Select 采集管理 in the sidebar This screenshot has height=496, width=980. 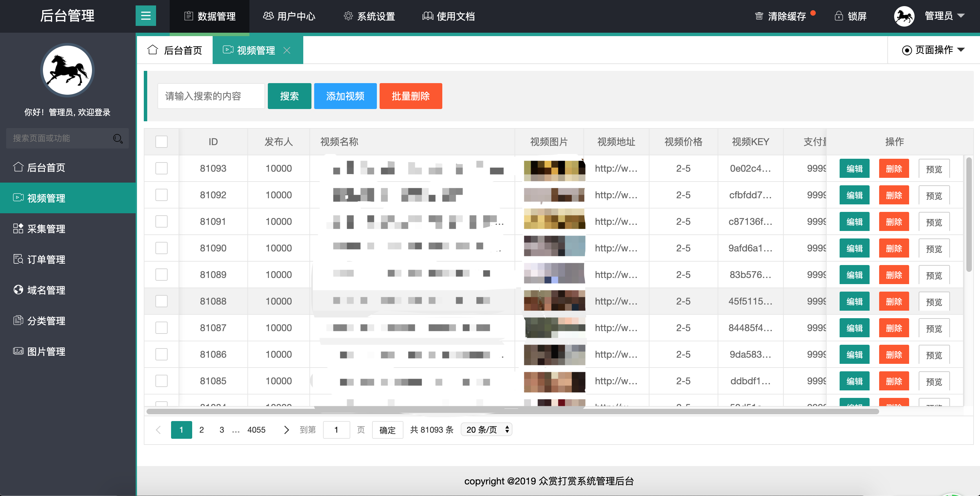(68, 229)
